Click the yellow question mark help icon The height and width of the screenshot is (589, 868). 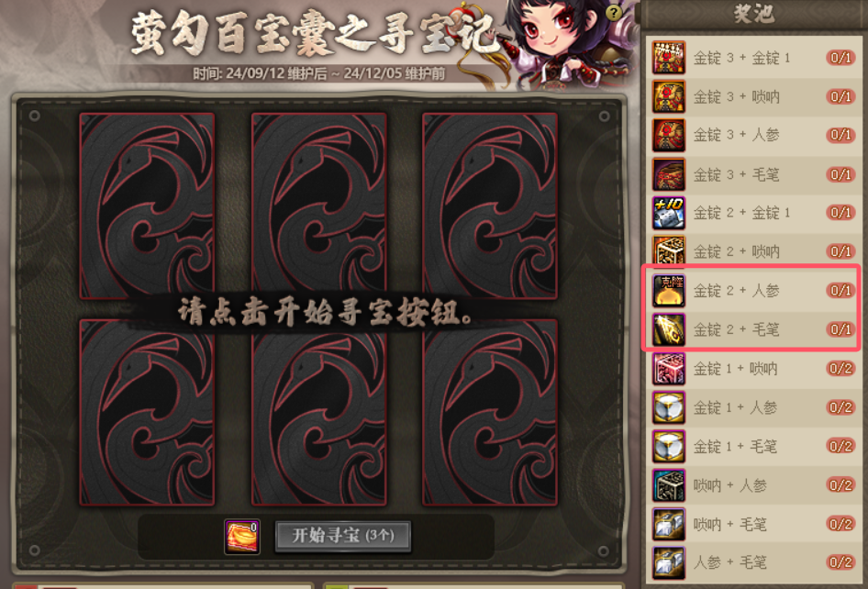(x=613, y=12)
